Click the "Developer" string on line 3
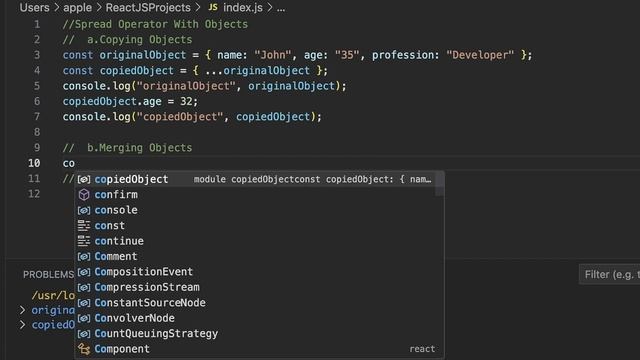Viewport: 640px width, 360px height. [x=480, y=55]
